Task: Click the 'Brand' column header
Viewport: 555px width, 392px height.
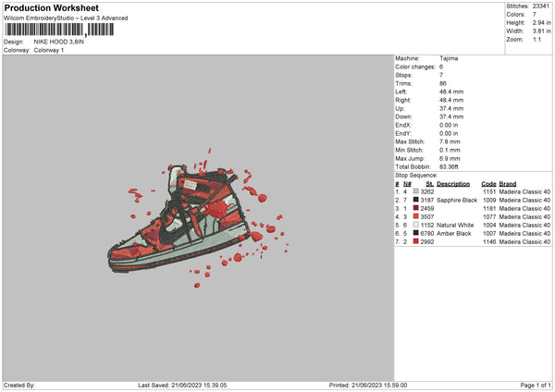Action: point(508,184)
